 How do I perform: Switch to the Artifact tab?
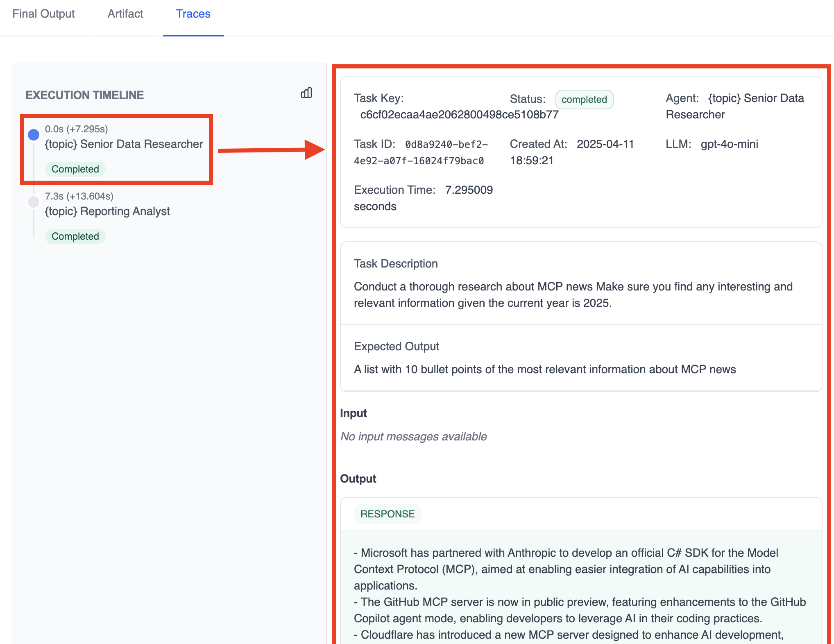click(x=125, y=14)
